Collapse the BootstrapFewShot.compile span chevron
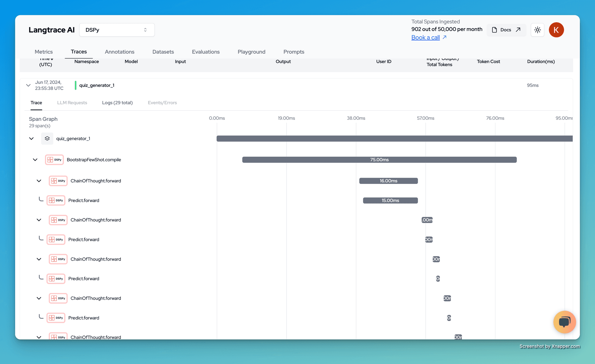The width and height of the screenshot is (595, 364). click(x=35, y=160)
